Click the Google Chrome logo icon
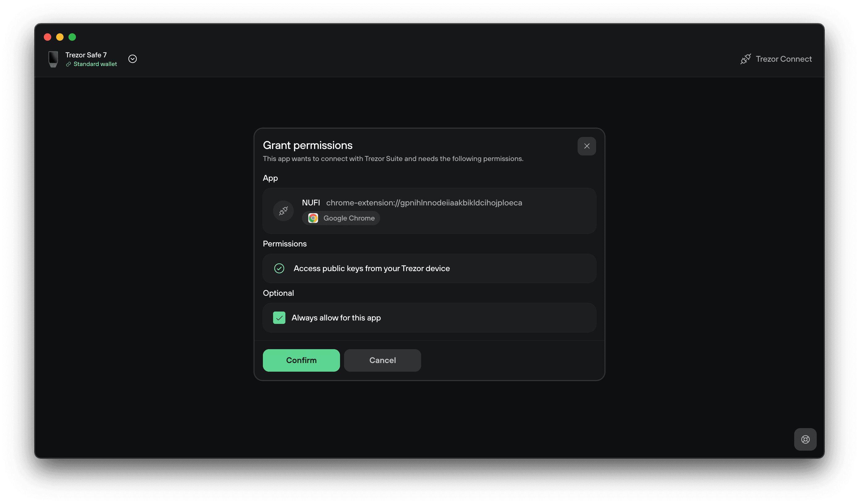859x504 pixels. (x=313, y=218)
